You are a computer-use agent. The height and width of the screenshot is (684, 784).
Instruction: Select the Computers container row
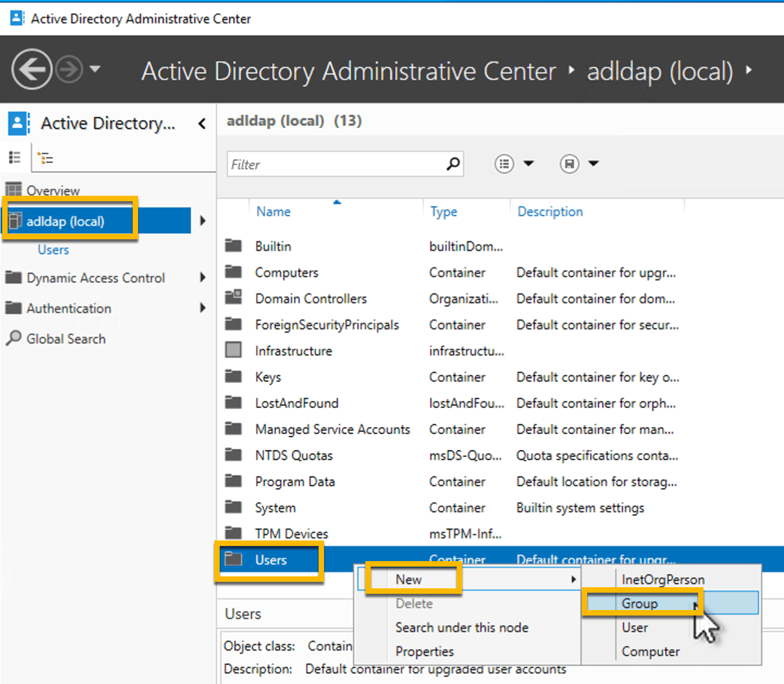click(500, 272)
